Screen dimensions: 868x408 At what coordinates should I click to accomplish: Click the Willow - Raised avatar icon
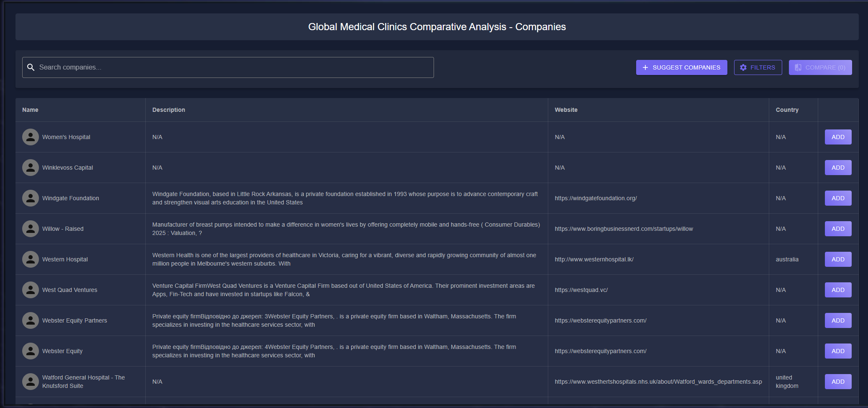[31, 229]
